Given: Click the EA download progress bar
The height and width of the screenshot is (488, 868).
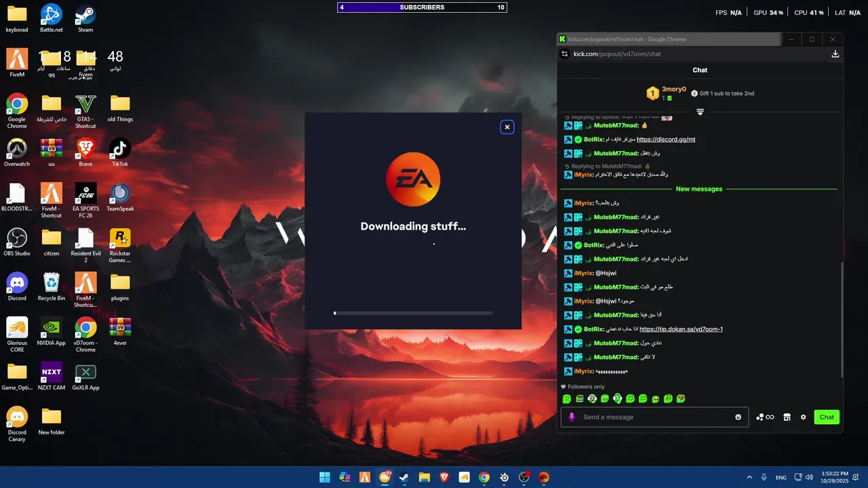Looking at the screenshot, I should tap(413, 313).
